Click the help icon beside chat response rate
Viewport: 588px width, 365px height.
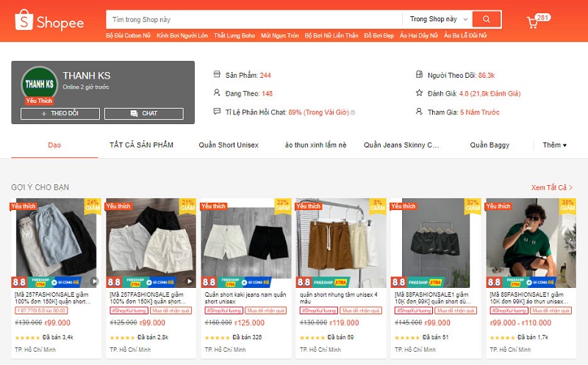tap(353, 112)
